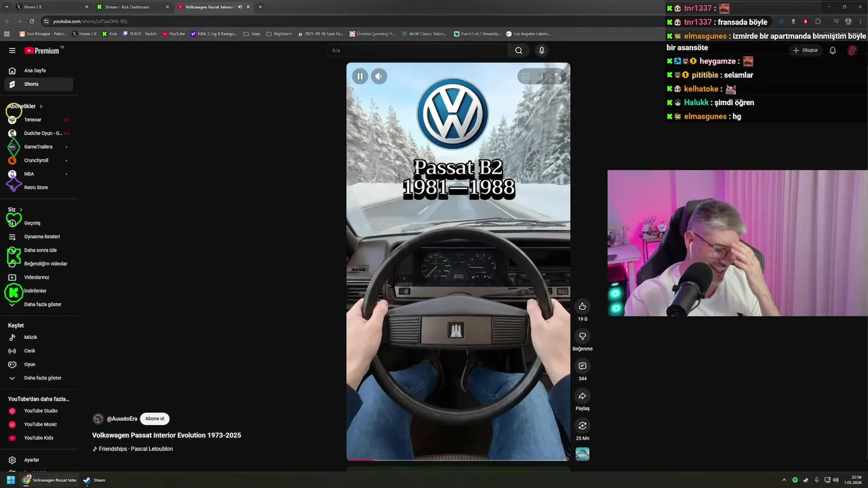Open Daha sonra izle list
This screenshot has width=868, height=488.
tap(38, 250)
